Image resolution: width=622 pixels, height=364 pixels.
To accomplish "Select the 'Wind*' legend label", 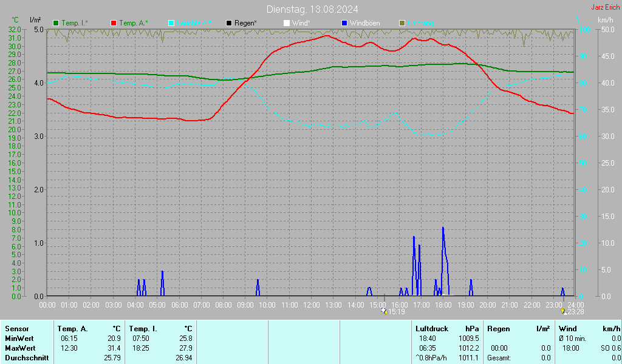I will (301, 23).
